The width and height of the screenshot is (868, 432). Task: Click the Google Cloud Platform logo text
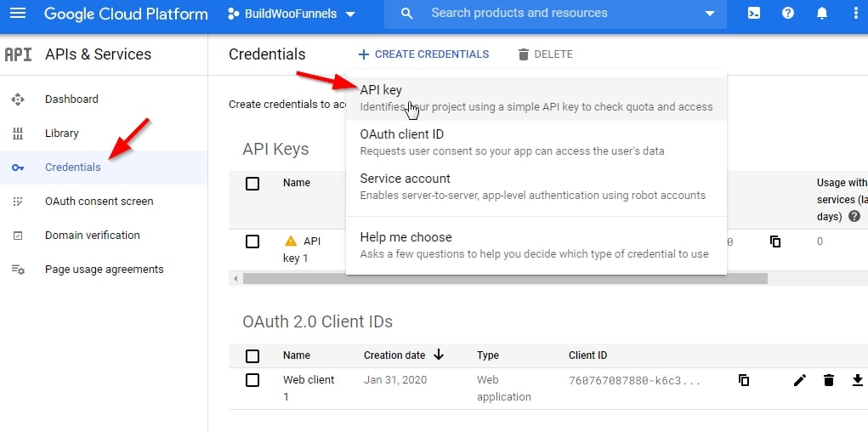click(x=126, y=14)
